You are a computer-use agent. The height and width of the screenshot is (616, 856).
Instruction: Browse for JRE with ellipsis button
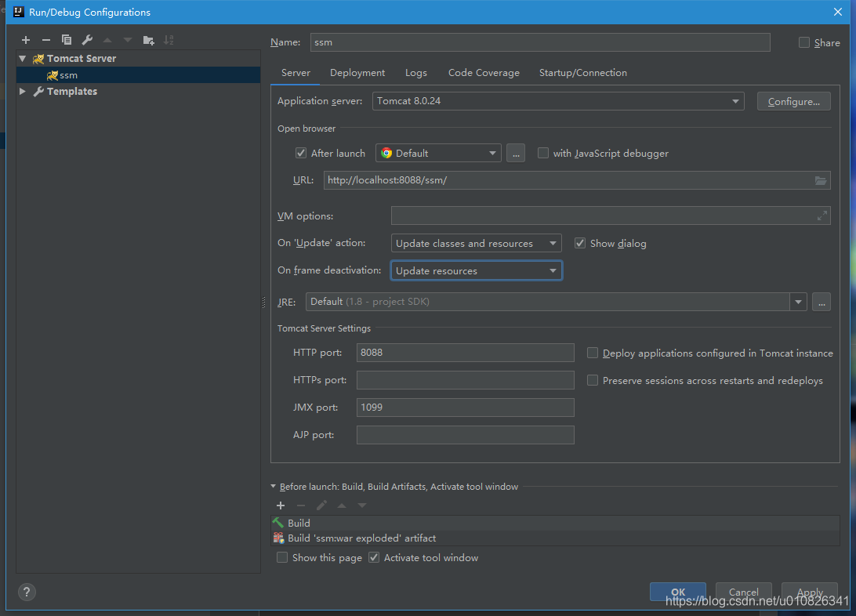tap(821, 302)
